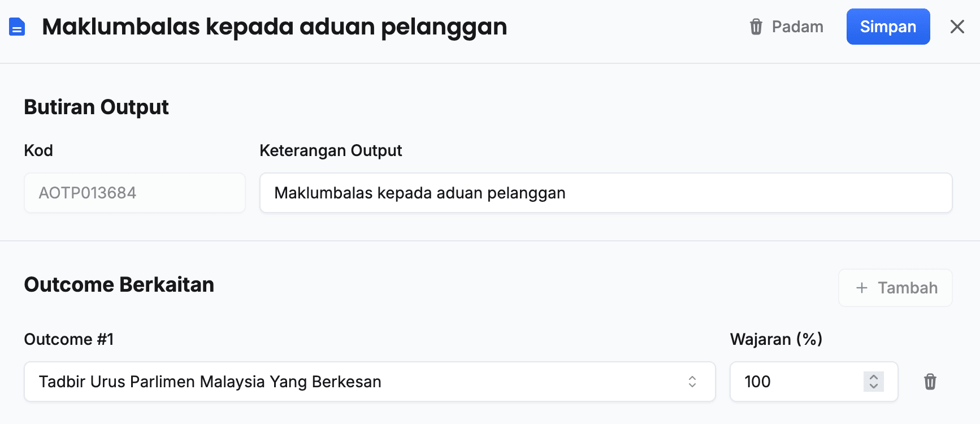Click the blue document icon in header
Screen dimensions: 980x424
(17, 27)
